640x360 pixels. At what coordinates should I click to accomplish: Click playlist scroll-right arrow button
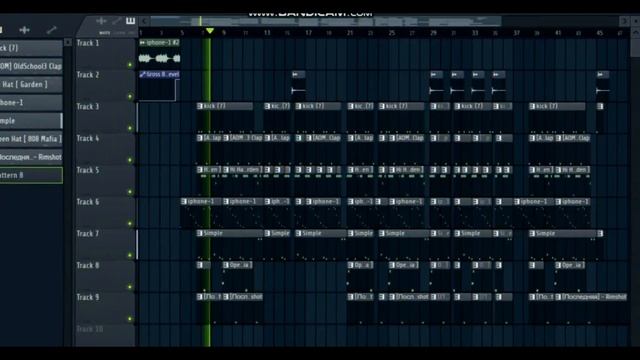click(x=624, y=21)
